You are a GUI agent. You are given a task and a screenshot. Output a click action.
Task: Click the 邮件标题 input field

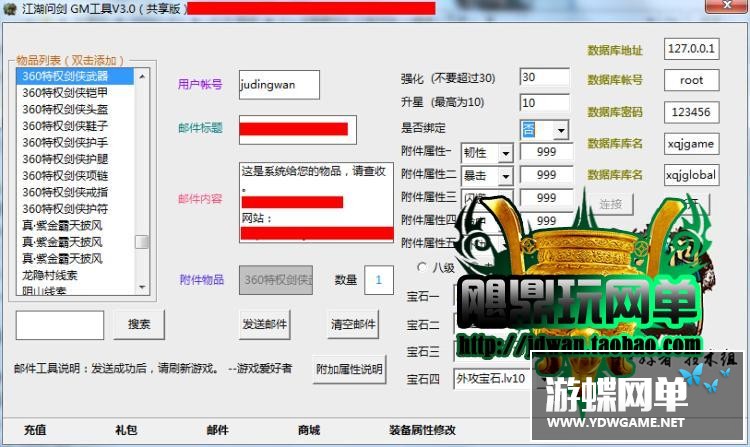click(298, 130)
